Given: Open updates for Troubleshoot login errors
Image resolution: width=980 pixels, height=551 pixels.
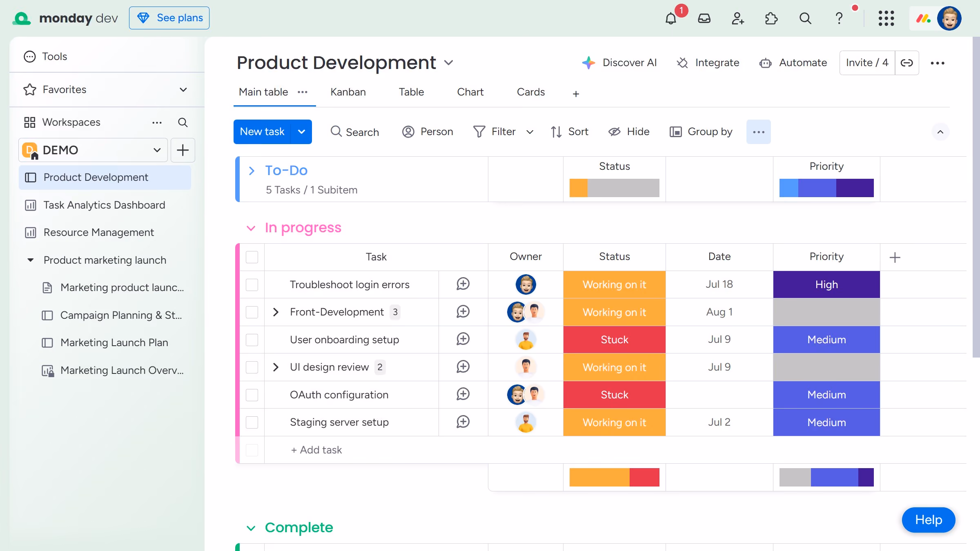Looking at the screenshot, I should [x=463, y=284].
